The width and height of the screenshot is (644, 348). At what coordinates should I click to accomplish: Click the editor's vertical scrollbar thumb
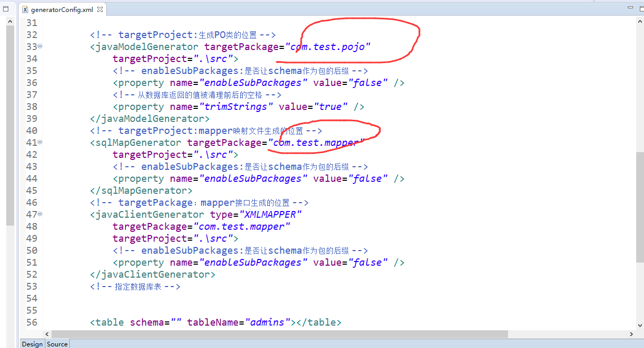coord(640,207)
